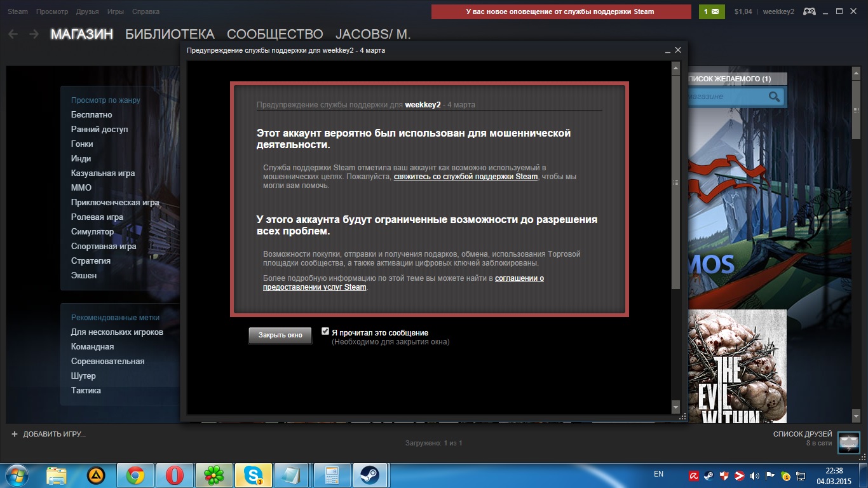Open Action Center flag tray icon

click(770, 475)
